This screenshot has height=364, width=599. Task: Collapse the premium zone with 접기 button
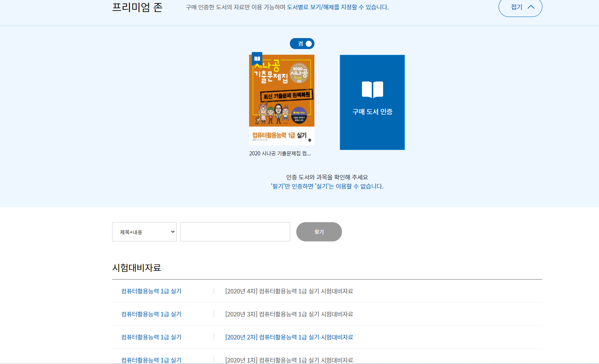coord(520,7)
